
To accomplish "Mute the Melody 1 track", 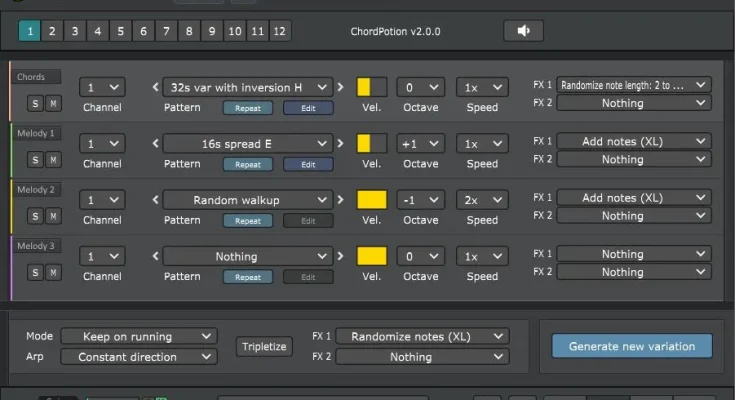I will 53,159.
